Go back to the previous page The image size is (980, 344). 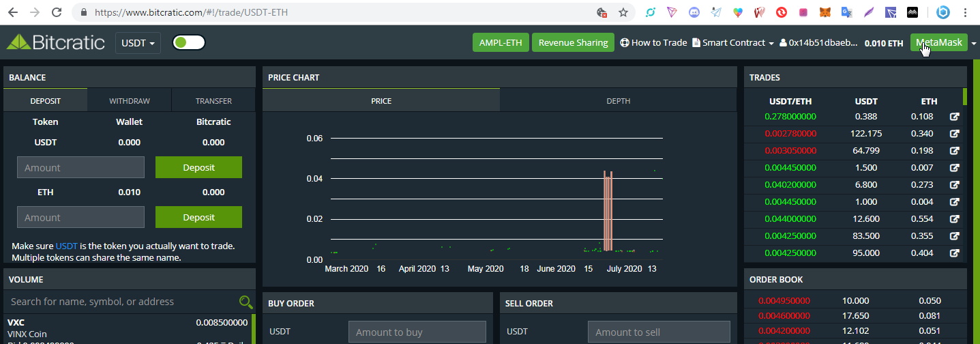click(14, 12)
